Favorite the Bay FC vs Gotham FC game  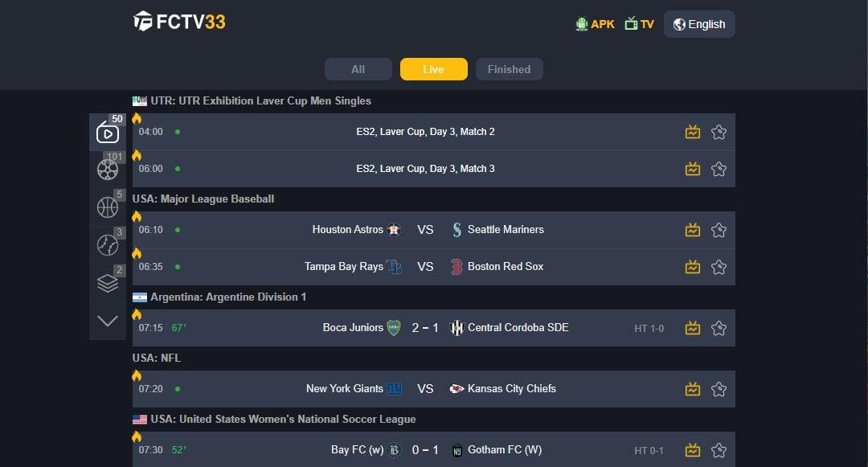[x=719, y=449]
